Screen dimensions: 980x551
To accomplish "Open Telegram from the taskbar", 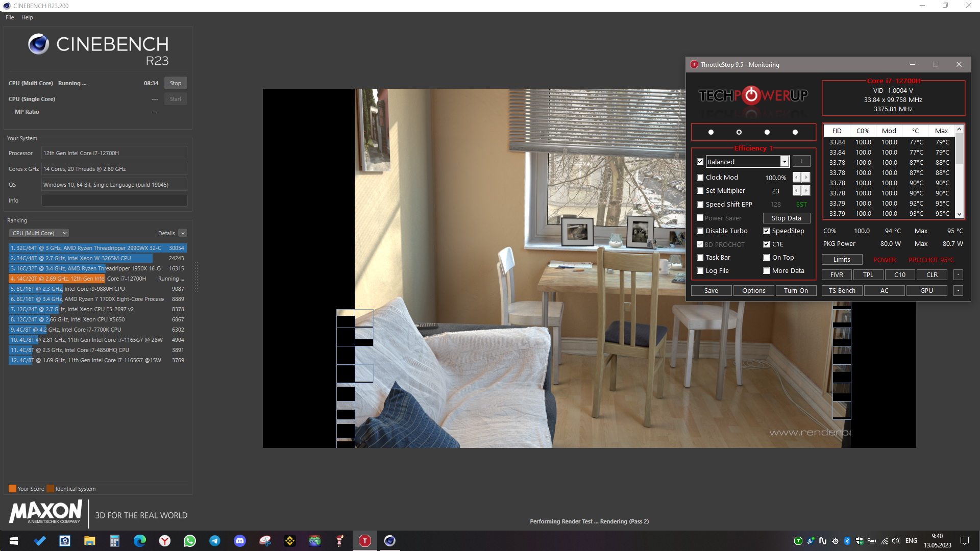I will (214, 541).
